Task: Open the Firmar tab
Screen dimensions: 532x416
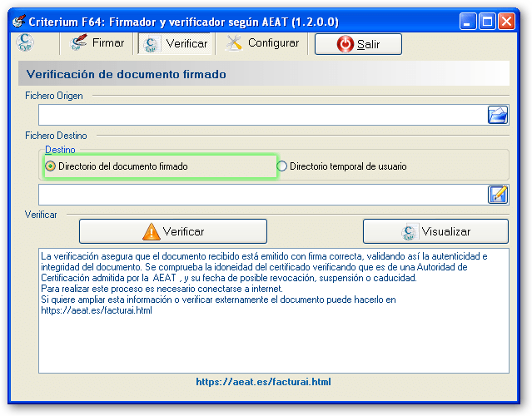Action: [x=97, y=43]
